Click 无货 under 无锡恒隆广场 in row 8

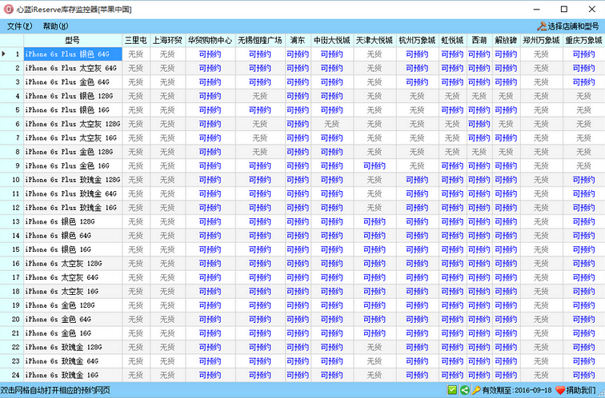click(x=260, y=152)
